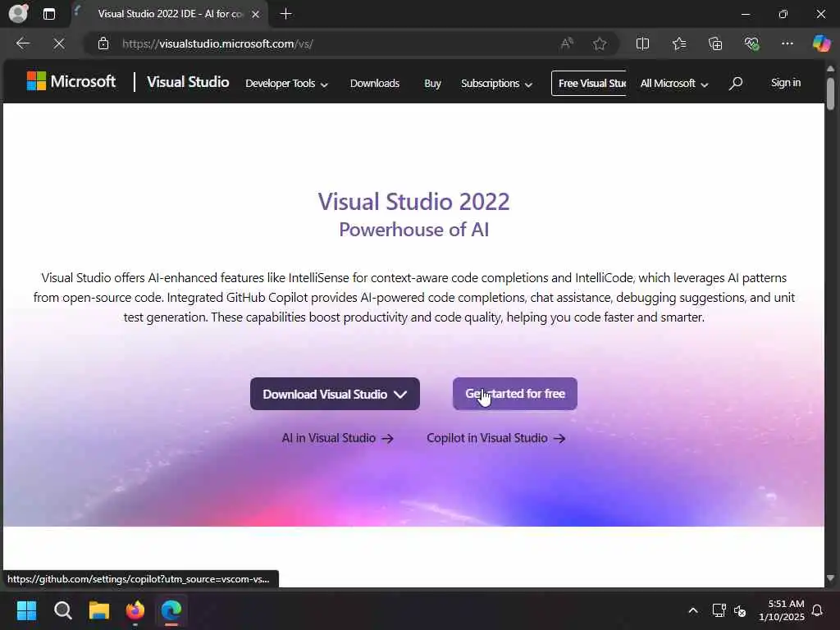
Task: Click 'Powerhouse of AI' subheading text
Action: point(413,230)
